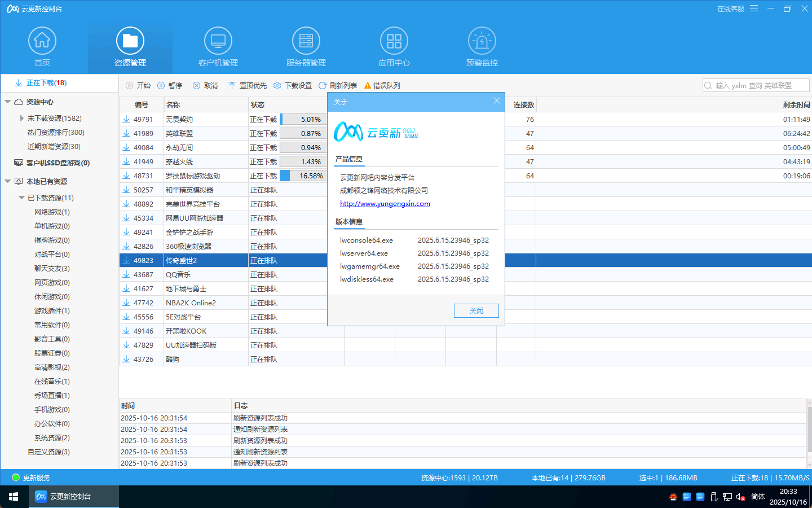The width and height of the screenshot is (812, 508).
Task: Open the hamburger menu near 在线客服
Action: [754, 8]
